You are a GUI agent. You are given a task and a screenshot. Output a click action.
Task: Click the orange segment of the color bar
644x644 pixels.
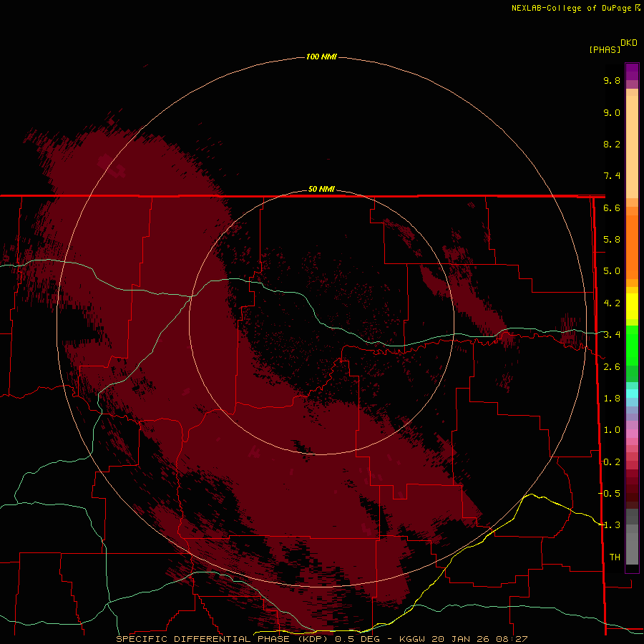tap(632, 246)
